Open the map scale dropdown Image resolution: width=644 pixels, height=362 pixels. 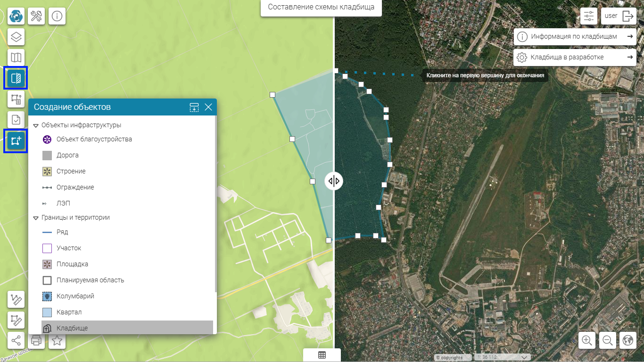click(x=524, y=357)
